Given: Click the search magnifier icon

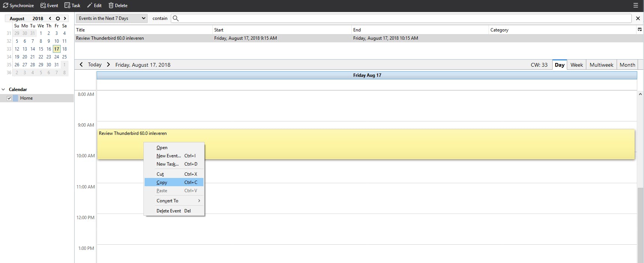Looking at the screenshot, I should click(176, 18).
